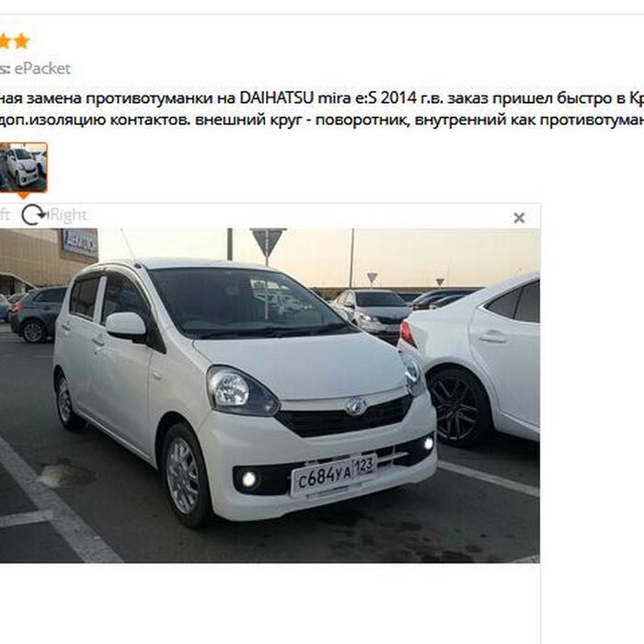Click the side mirror of the white hatchback
The height and width of the screenshot is (644, 644).
126,325
